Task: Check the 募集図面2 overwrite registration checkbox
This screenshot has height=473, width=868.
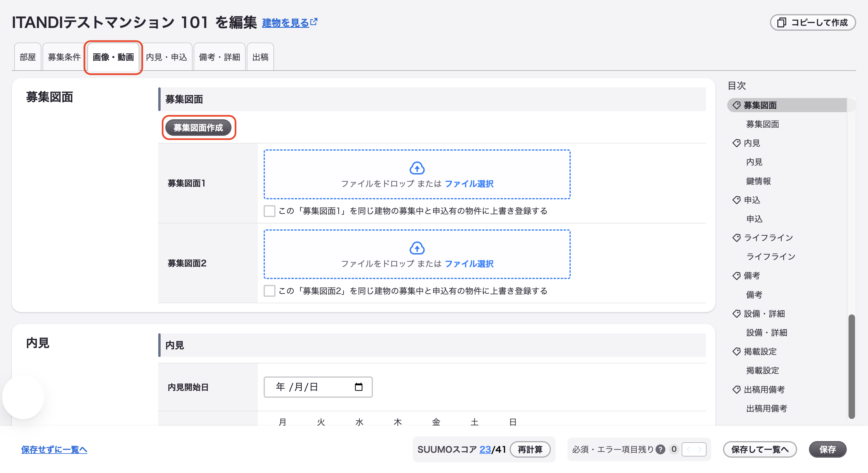Action: point(269,291)
